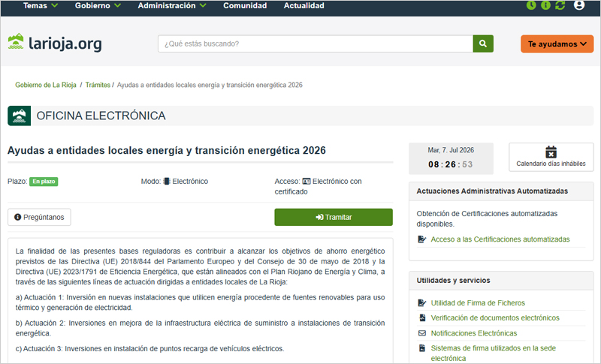Click the page title Ayudas a entidades locales
The height and width of the screenshot is (364, 601).
166,150
